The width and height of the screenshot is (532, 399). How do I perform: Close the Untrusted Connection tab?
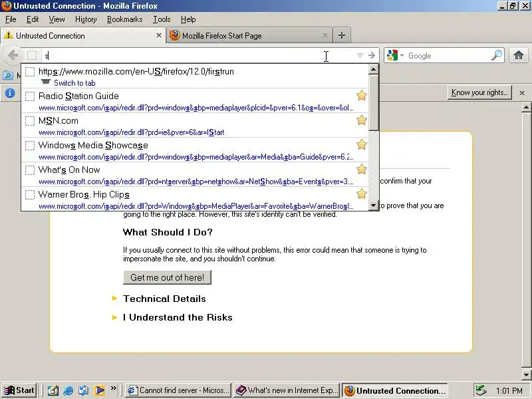pos(158,35)
